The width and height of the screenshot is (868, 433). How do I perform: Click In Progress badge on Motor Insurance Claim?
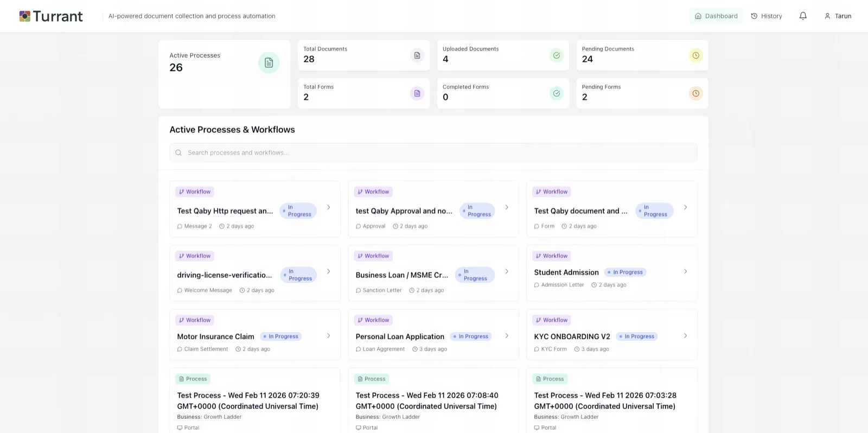(x=281, y=336)
